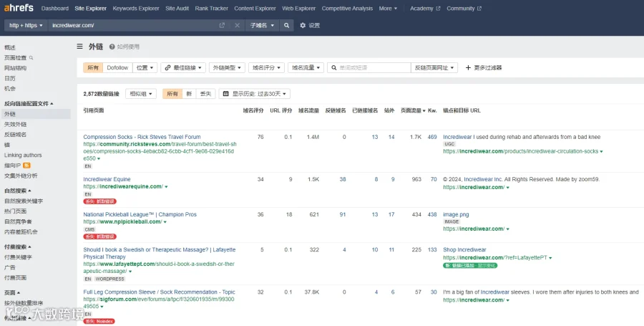Screen dimensions: 644x326
Task: Open Keywords Explorer in top navigation
Action: coord(136,8)
